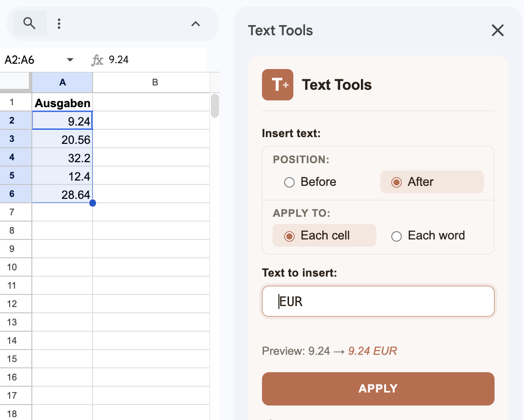This screenshot has height=420, width=524.
Task: Select the cell containing Ausgaben
Action: 62,103
